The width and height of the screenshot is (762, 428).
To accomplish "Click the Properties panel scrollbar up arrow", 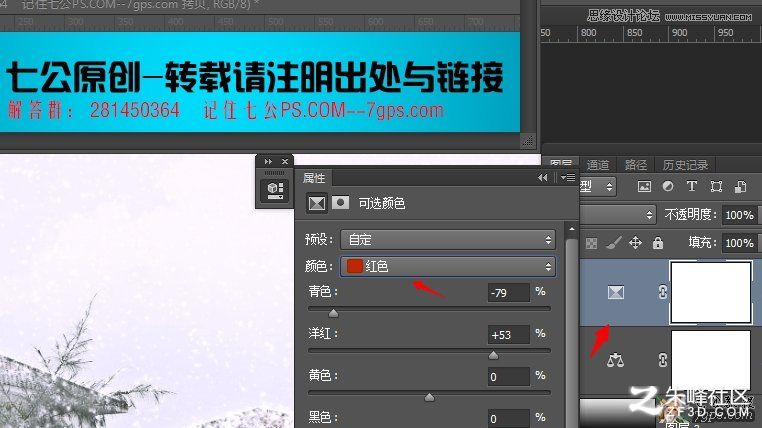I will 572,228.
